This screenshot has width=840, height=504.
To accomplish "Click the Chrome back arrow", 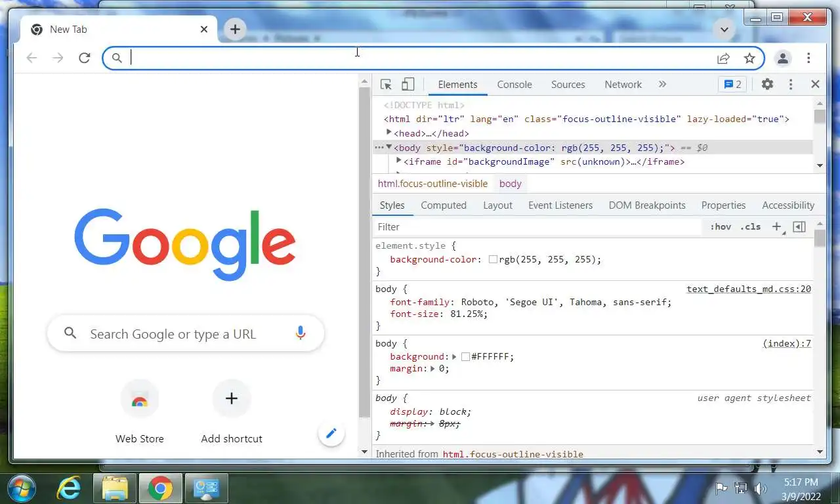I will 31,58.
